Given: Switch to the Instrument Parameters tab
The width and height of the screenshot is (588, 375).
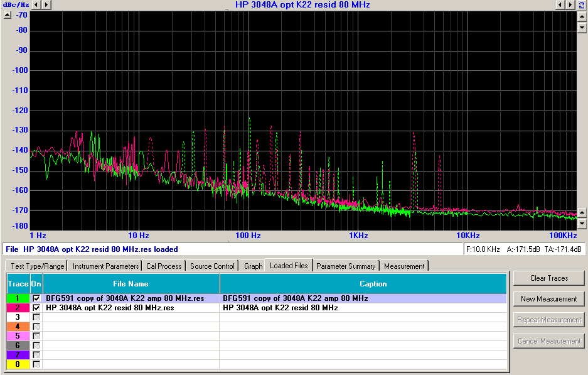Looking at the screenshot, I should pos(105,266).
